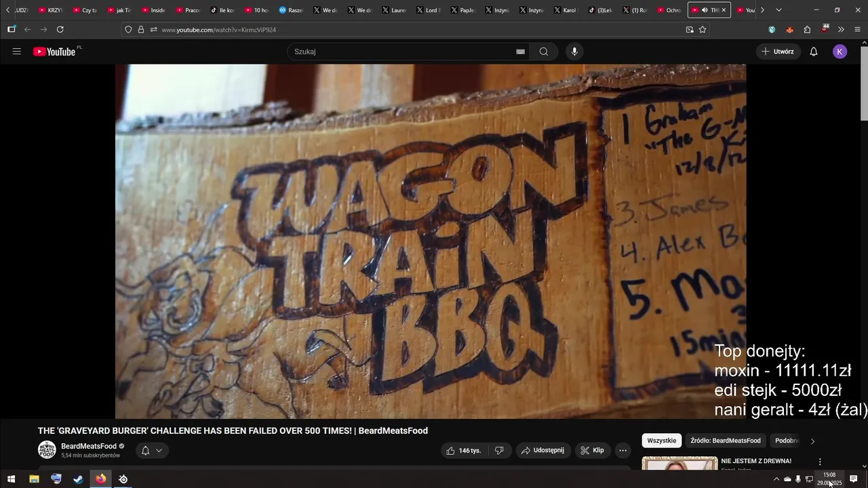The image size is (868, 488).
Task: Close the active YouTube tab
Action: pos(724,10)
